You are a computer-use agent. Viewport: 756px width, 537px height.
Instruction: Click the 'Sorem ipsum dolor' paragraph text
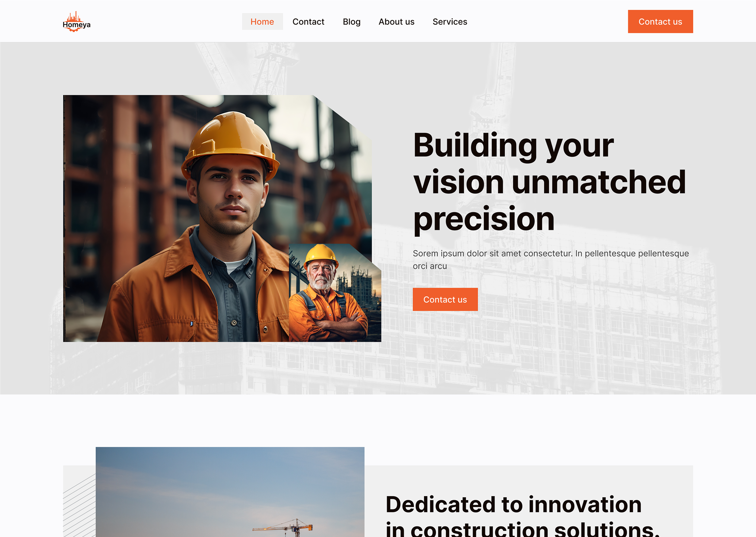click(x=551, y=260)
